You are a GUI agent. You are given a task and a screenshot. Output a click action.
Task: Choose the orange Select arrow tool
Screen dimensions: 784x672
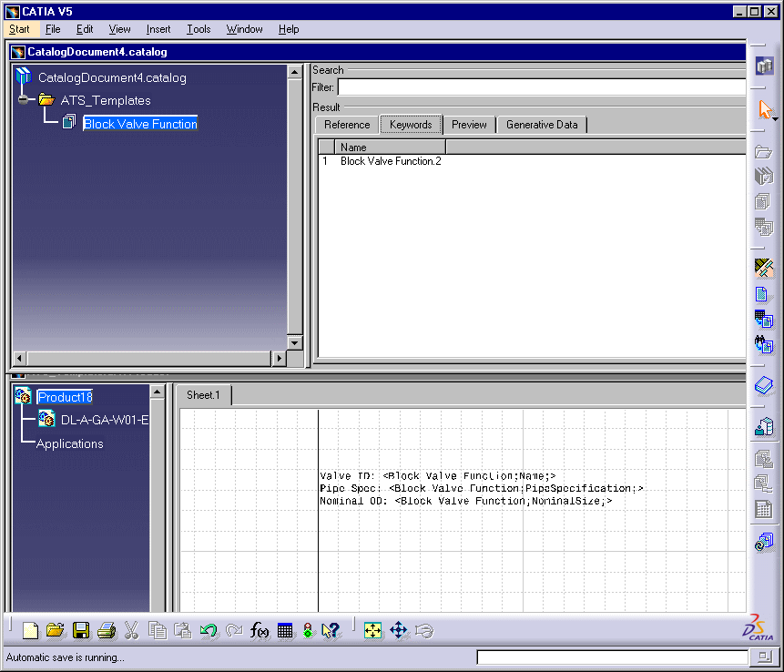coord(764,109)
